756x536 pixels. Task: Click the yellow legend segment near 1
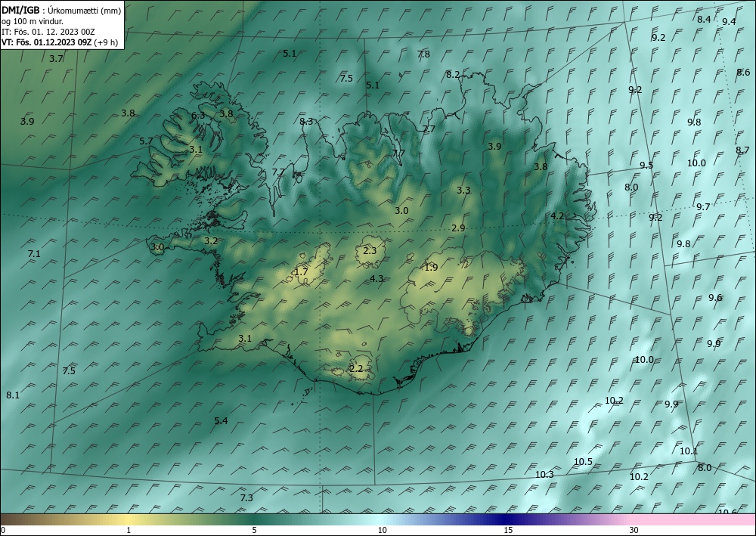point(129,519)
